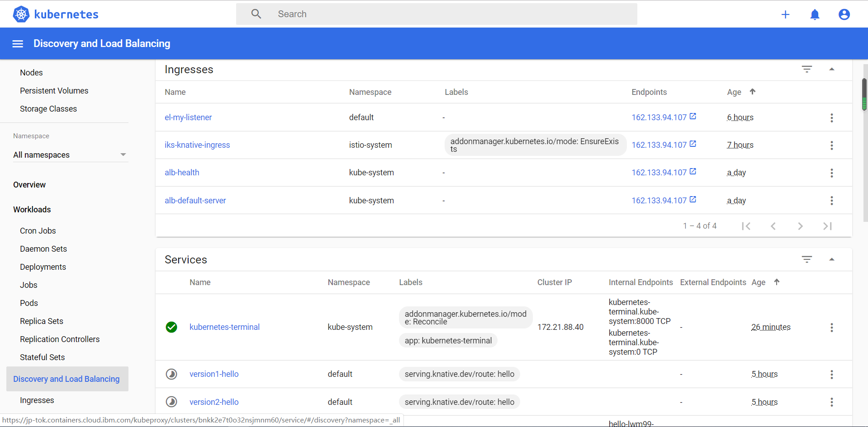Click pending status icon of version1-hello
This screenshot has height=427, width=868.
click(171, 374)
